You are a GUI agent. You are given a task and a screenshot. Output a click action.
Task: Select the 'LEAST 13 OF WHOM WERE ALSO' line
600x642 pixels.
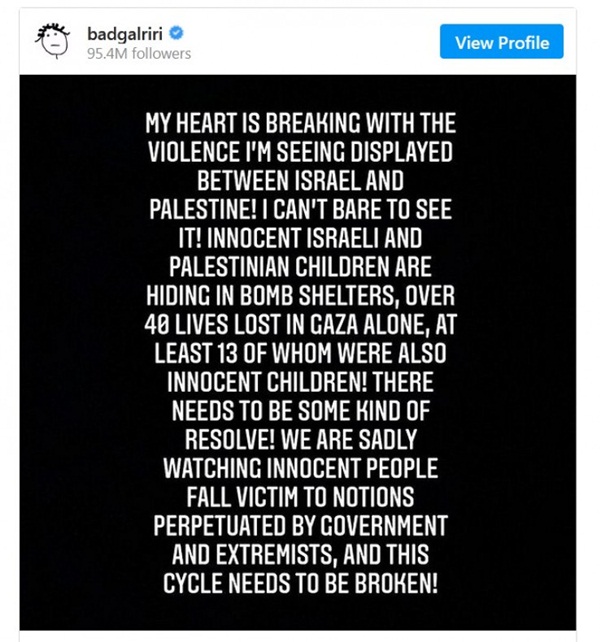(x=300, y=353)
